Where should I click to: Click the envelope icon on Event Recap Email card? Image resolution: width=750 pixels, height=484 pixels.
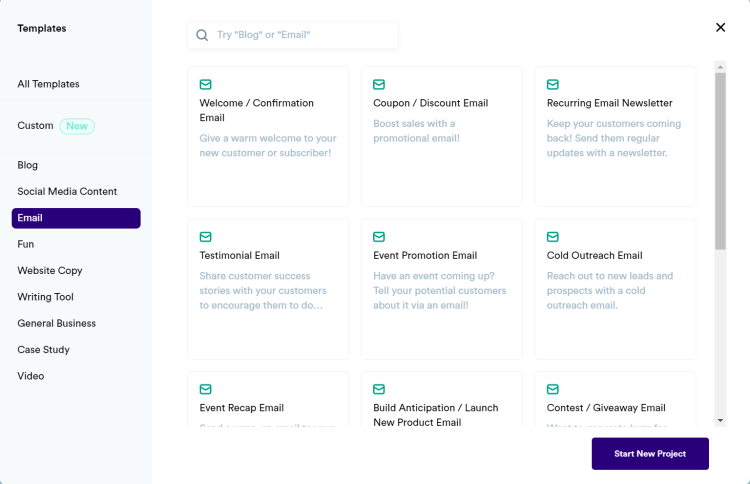coord(206,389)
